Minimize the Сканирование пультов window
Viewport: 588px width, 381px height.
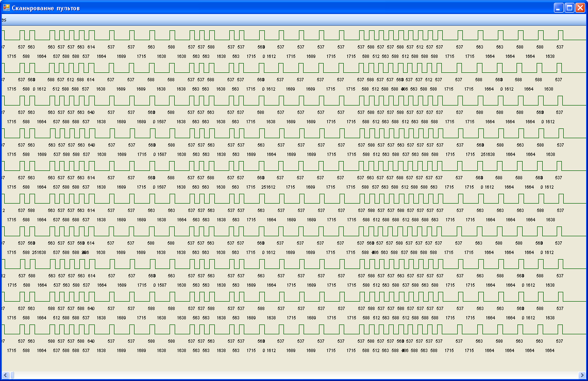point(559,7)
